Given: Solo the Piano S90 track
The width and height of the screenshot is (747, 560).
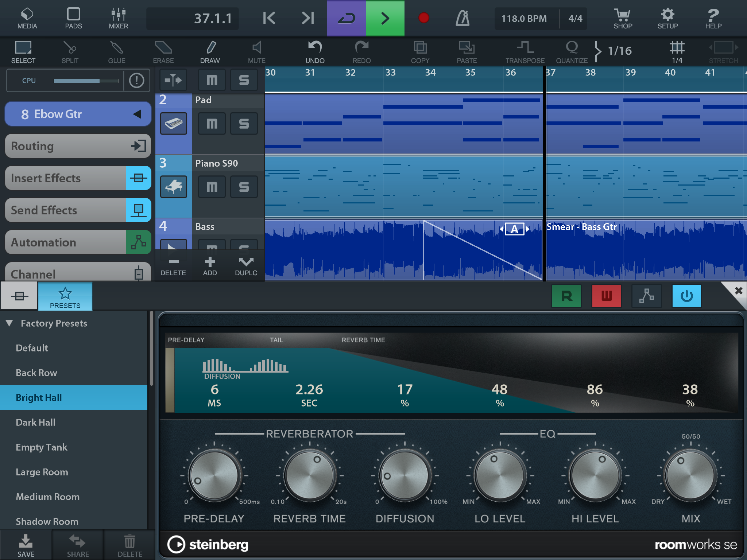Looking at the screenshot, I should click(244, 187).
